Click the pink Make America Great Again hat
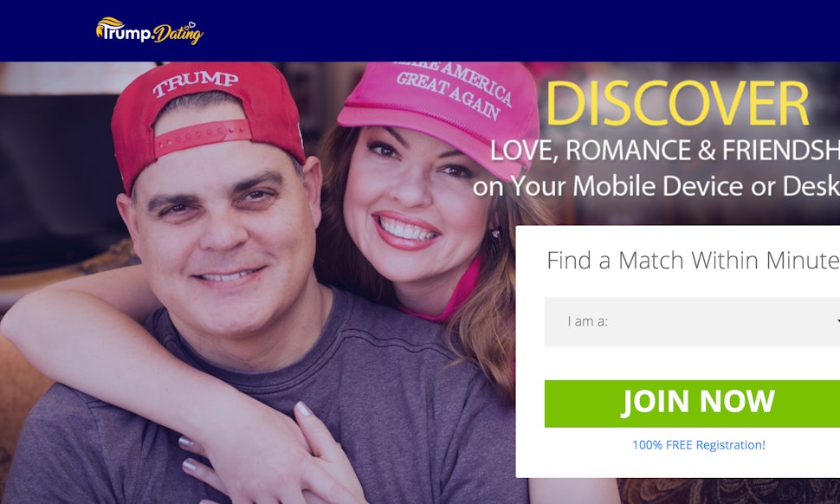 [x=443, y=115]
